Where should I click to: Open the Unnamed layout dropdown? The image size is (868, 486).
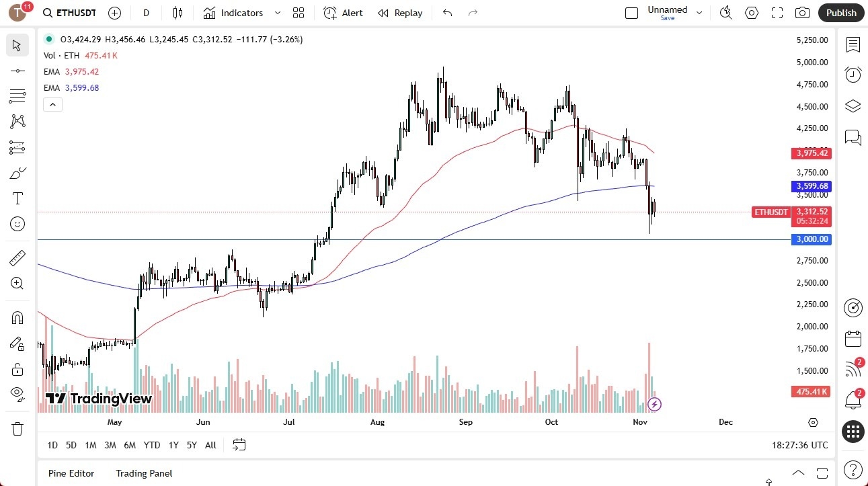[699, 12]
